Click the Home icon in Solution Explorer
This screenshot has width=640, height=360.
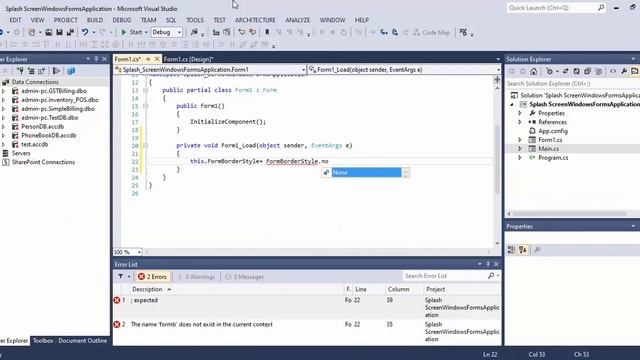click(533, 71)
